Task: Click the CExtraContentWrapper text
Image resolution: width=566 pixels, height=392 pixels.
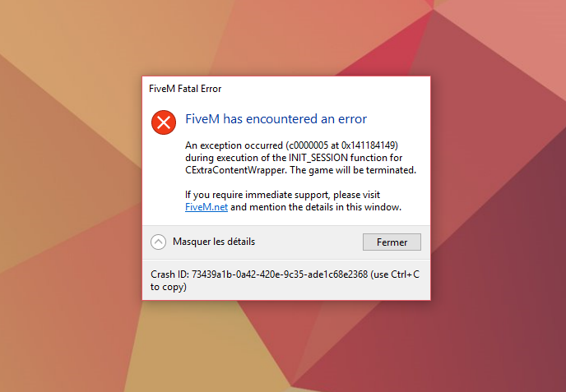Action: (x=235, y=170)
